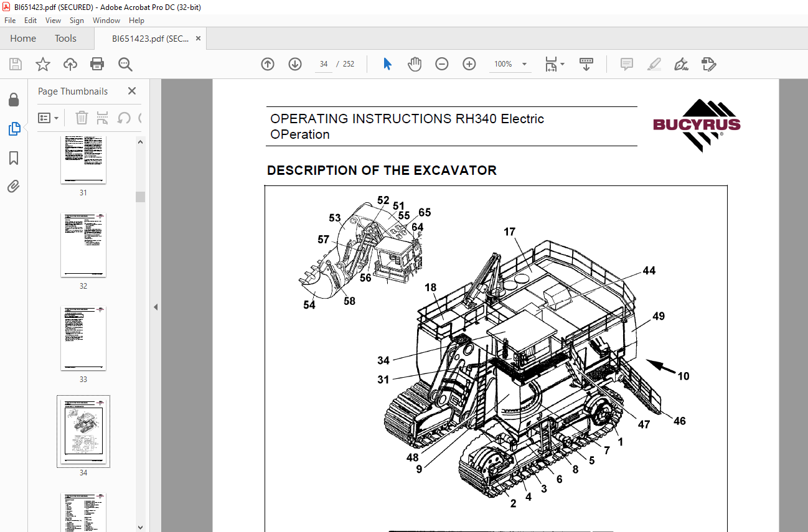This screenshot has height=532, width=808.
Task: Select the Highlight text tool
Action: [654, 64]
